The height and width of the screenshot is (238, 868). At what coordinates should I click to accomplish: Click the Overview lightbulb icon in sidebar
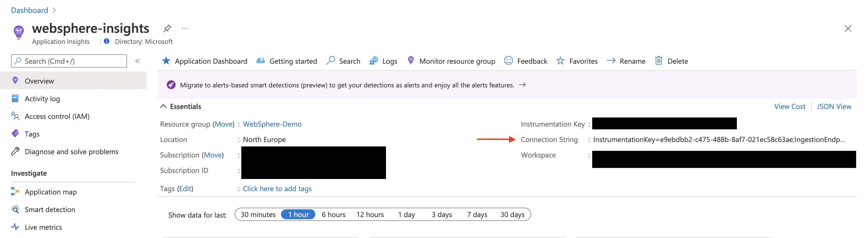pos(15,81)
